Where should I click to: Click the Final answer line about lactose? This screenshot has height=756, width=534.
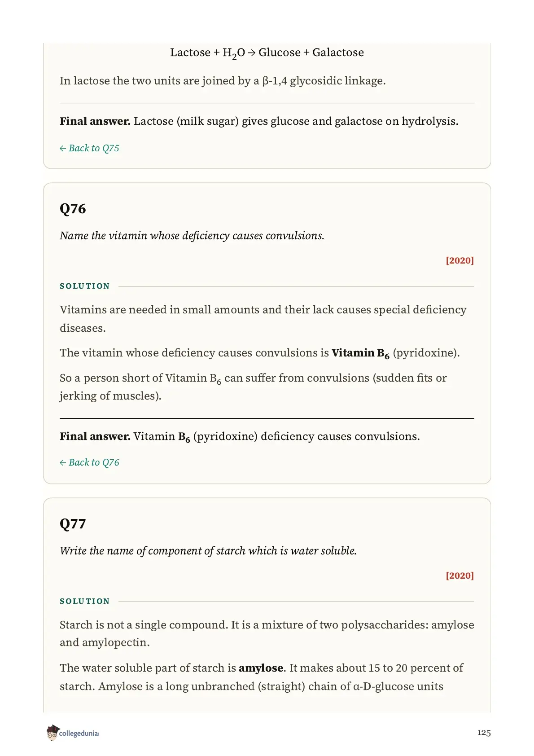pos(259,121)
